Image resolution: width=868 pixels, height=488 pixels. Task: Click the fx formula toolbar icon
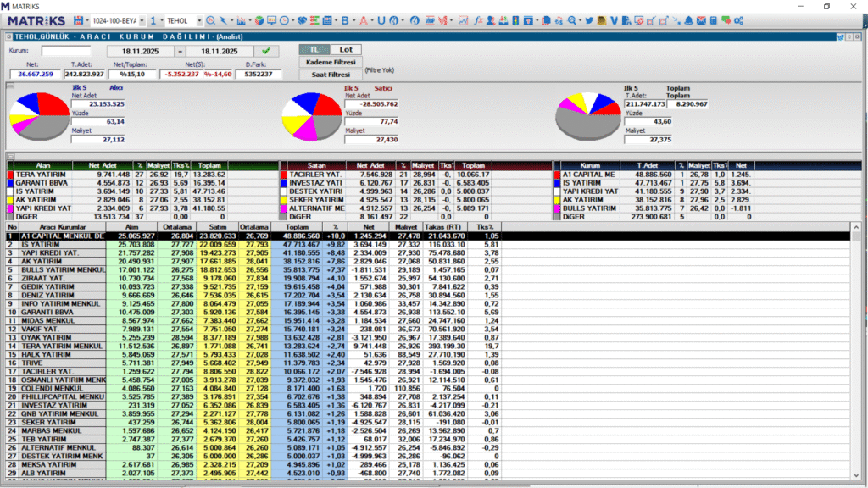[x=479, y=20]
